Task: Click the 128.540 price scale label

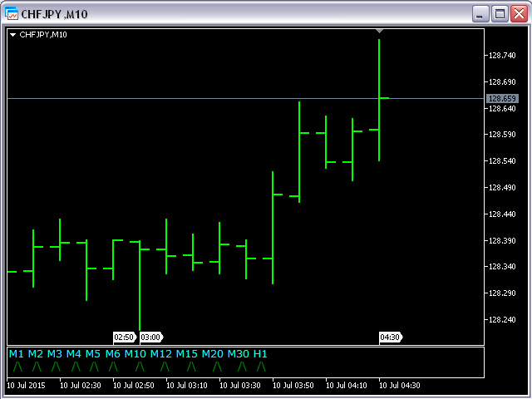Action: tap(502, 160)
